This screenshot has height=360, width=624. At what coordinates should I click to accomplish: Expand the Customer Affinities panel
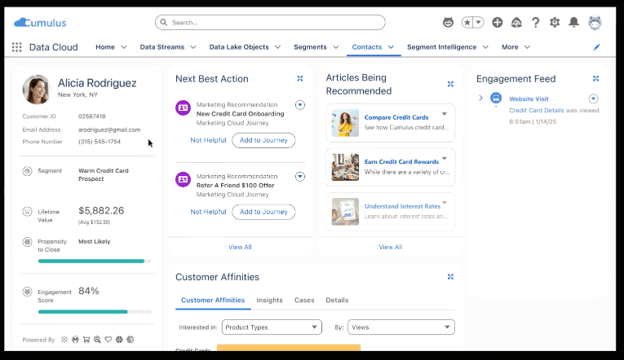450,277
